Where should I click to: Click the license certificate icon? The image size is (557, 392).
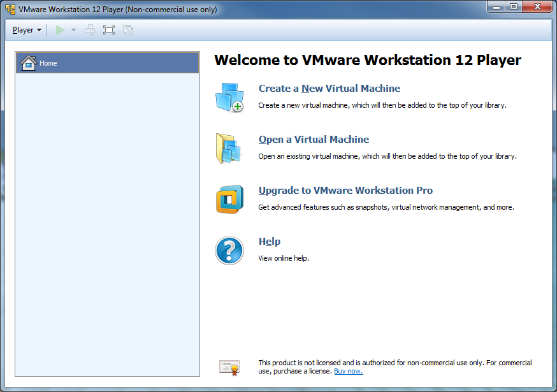229,367
